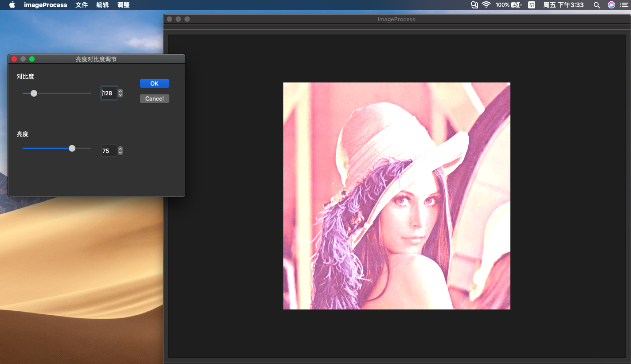Click the 100% battery percentage text
Image resolution: width=631 pixels, height=364 pixels.
502,5
